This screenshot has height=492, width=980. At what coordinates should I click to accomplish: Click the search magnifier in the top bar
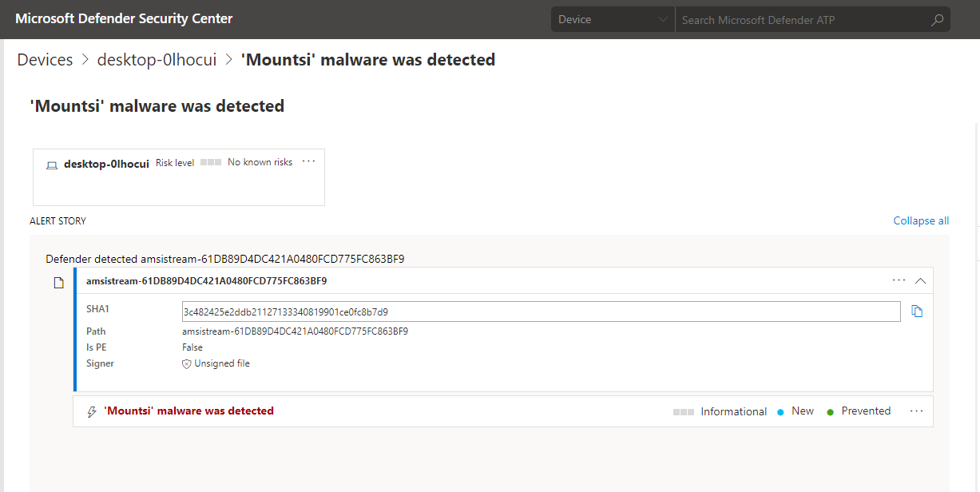(937, 18)
